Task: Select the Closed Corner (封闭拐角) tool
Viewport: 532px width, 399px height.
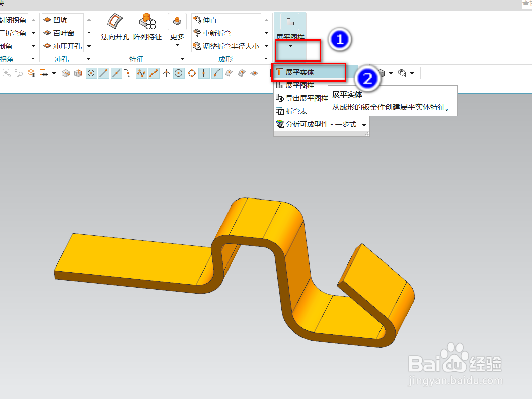Action: click(x=13, y=20)
